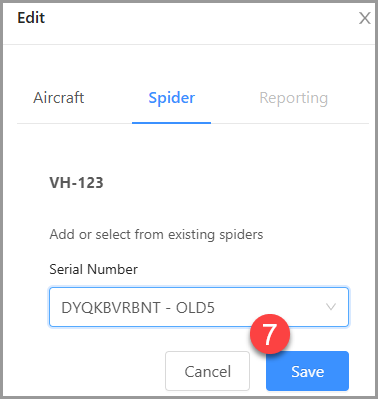This screenshot has width=378, height=399.
Task: Click the red number 7 step badge
Action: [270, 334]
